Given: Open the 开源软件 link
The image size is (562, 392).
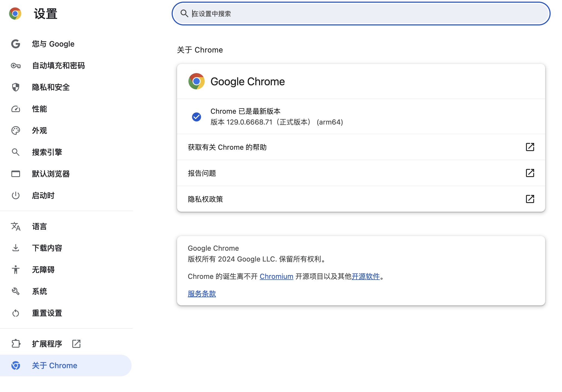Looking at the screenshot, I should [x=365, y=276].
